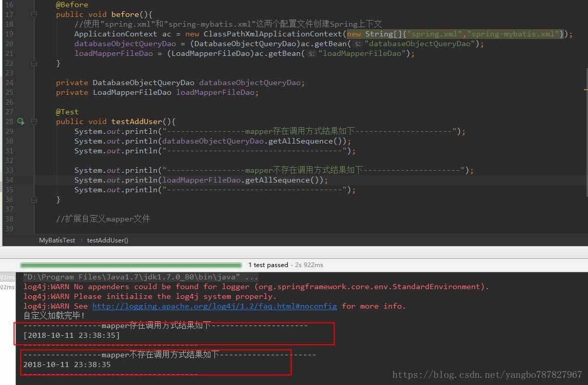Click the bracketed timestamp output line
Viewport: 588px width, 385px height.
71,335
